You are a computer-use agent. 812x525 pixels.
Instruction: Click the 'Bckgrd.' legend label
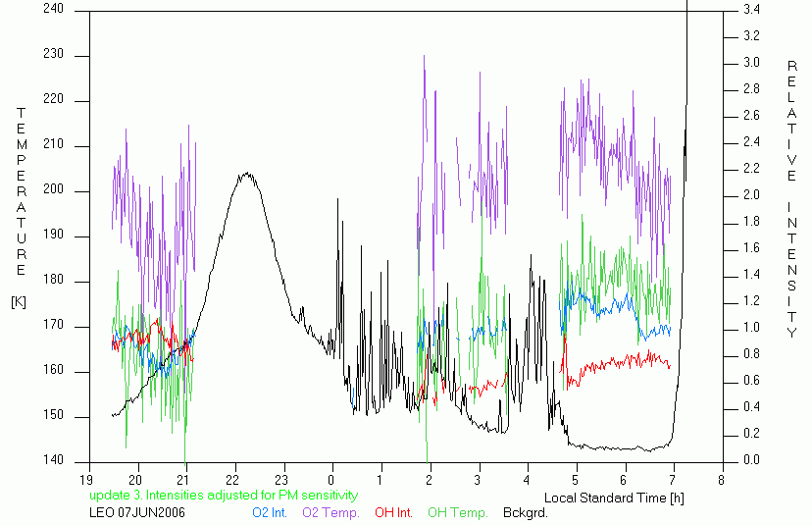point(525,512)
